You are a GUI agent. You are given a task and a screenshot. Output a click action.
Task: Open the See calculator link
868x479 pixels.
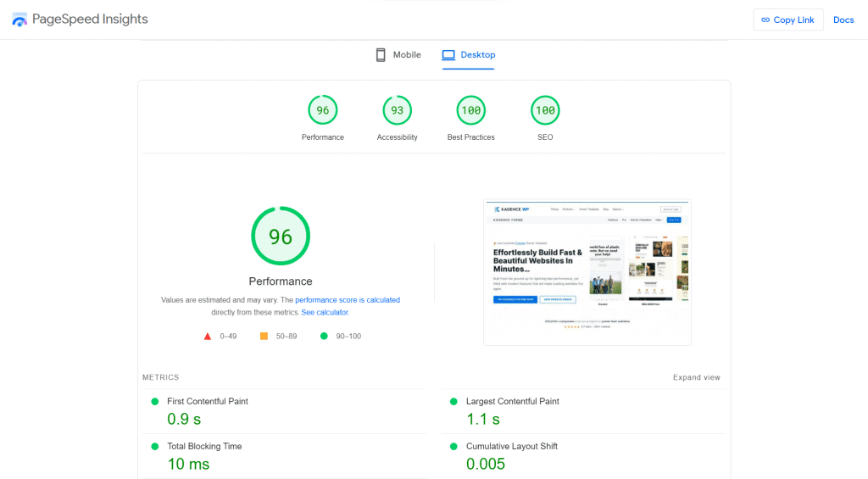[x=325, y=312]
